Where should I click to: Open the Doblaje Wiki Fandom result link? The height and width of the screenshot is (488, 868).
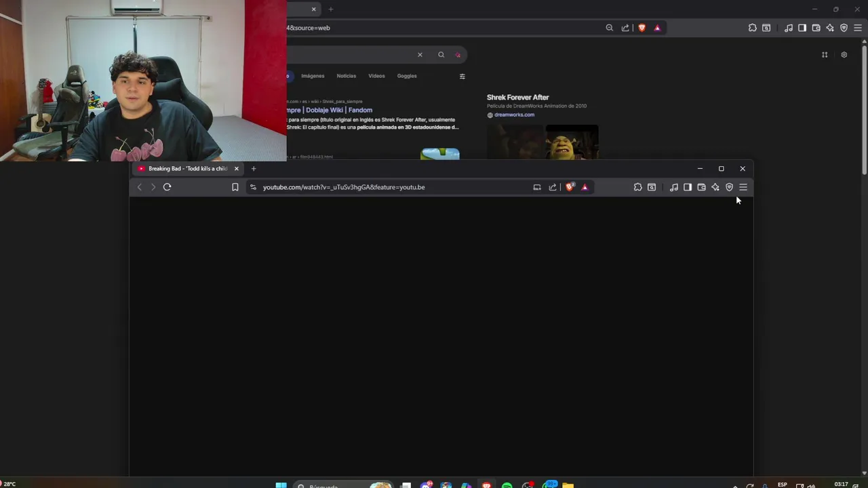tap(330, 110)
